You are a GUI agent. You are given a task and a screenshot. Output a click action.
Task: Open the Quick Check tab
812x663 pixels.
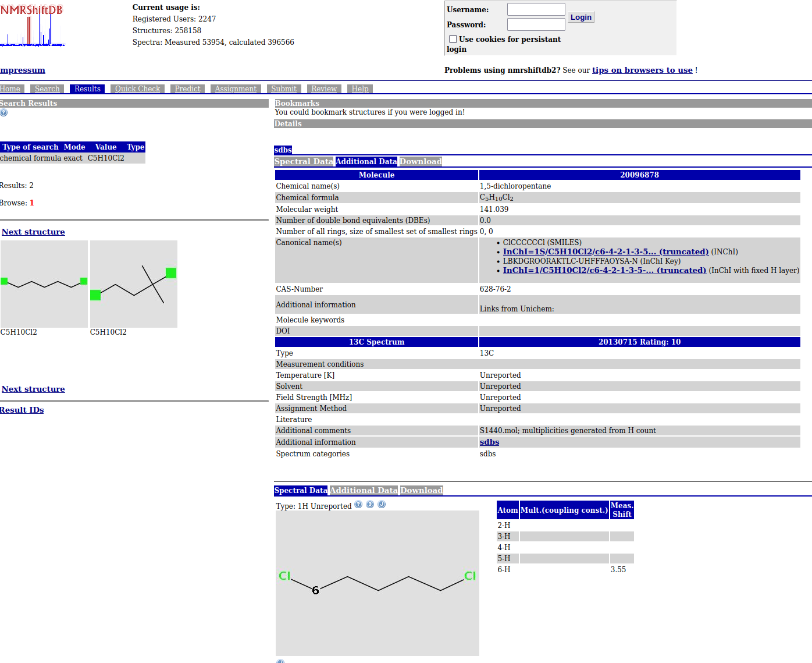(137, 89)
